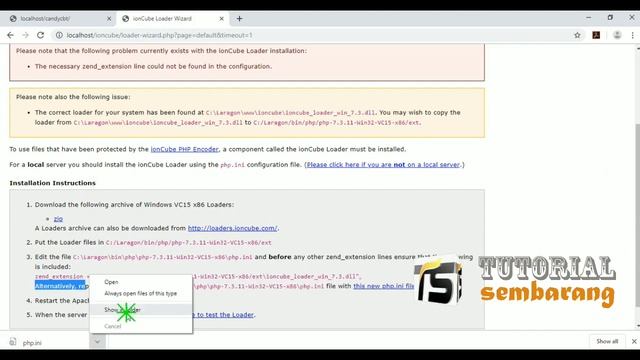Click Cancel in the download menu
Screen dimensions: 640x360
[x=141, y=326]
